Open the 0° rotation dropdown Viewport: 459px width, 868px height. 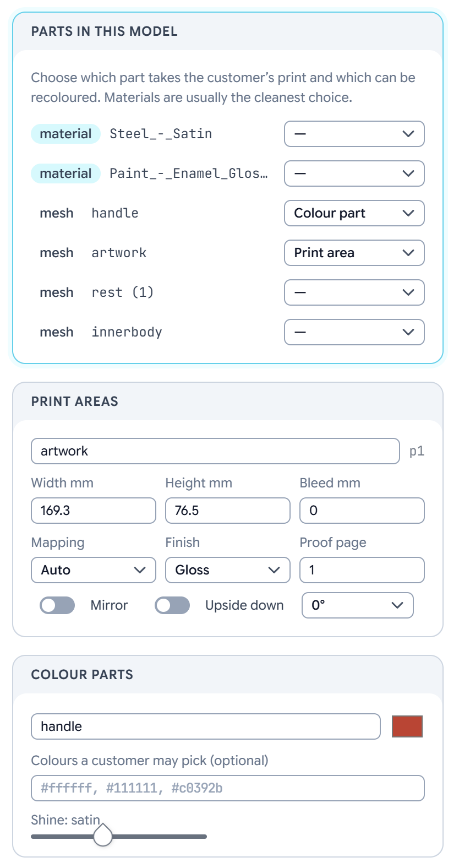pyautogui.click(x=358, y=605)
